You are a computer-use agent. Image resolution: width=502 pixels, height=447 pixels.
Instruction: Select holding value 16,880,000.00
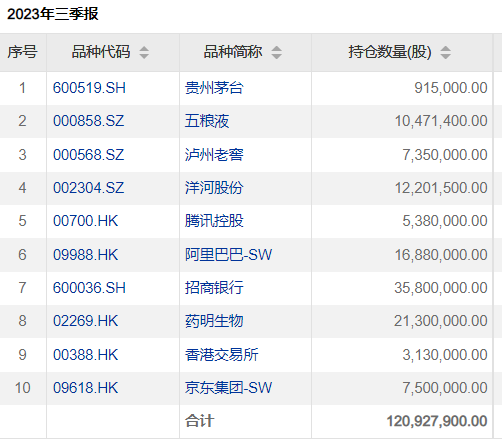click(x=441, y=255)
